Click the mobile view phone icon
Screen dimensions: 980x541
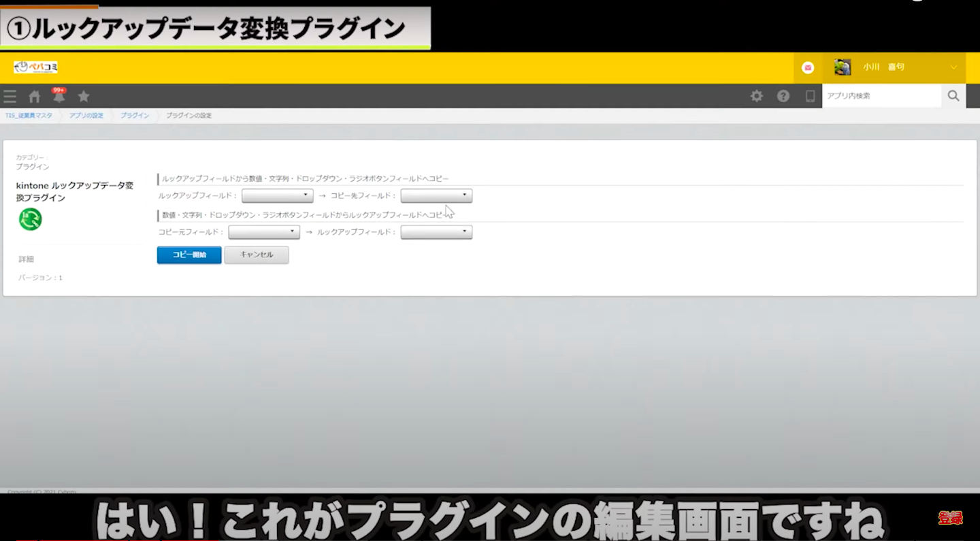click(x=810, y=97)
